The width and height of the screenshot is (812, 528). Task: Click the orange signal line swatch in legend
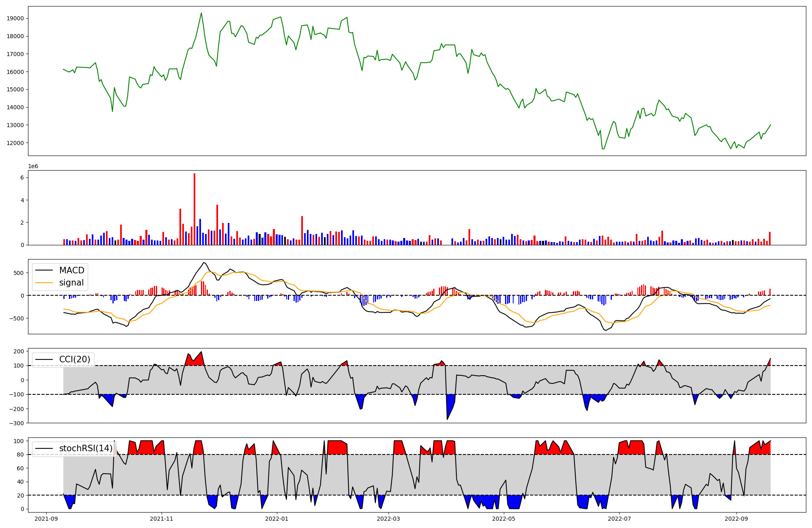pos(44,283)
